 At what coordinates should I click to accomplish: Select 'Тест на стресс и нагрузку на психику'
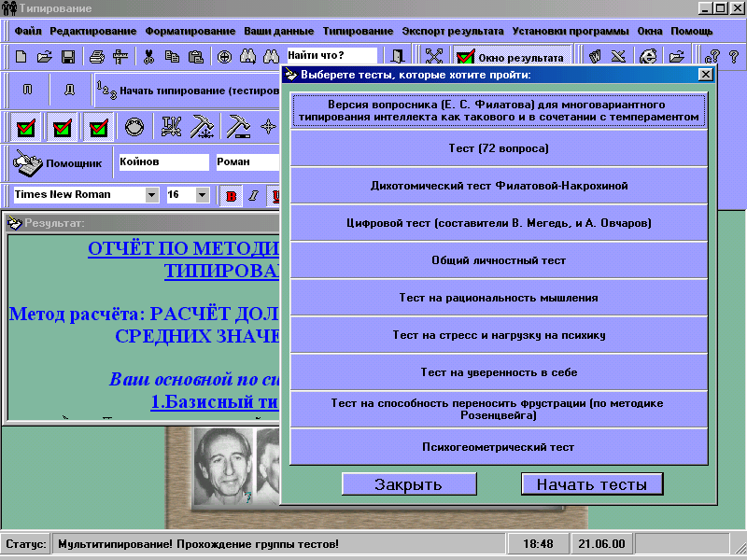point(499,335)
